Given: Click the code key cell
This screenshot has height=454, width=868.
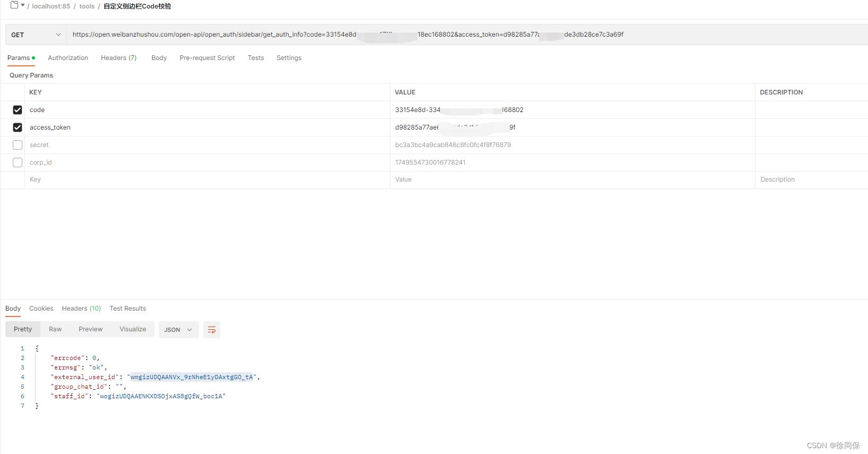Looking at the screenshot, I should pyautogui.click(x=207, y=110).
